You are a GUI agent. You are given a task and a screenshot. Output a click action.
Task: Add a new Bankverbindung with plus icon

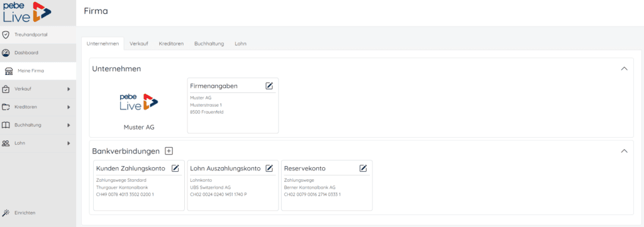click(169, 151)
